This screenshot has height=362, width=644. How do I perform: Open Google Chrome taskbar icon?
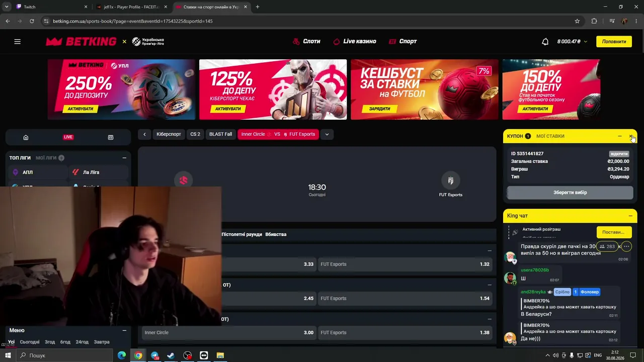(138, 355)
